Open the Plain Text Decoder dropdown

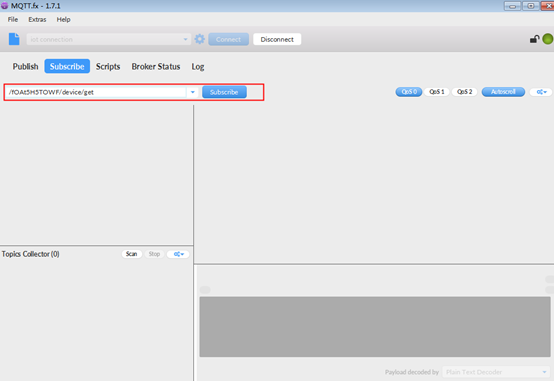point(496,372)
